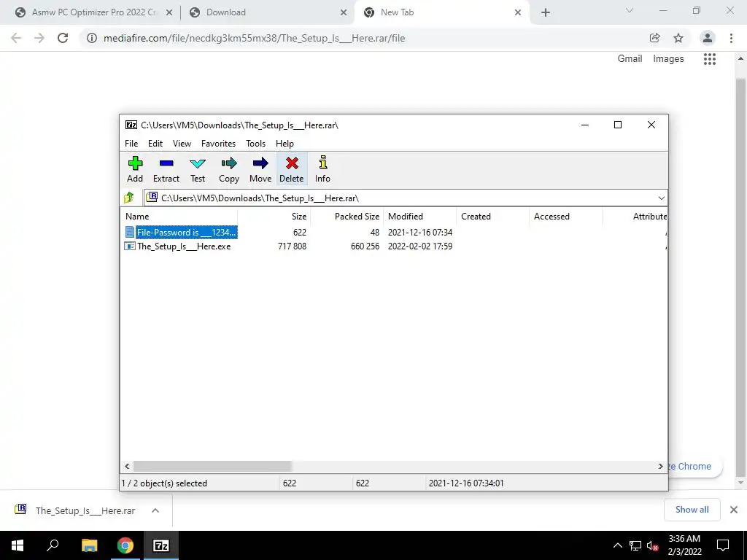Open Chrome tab search chevron
Screen dimensions: 747x560
(630, 10)
